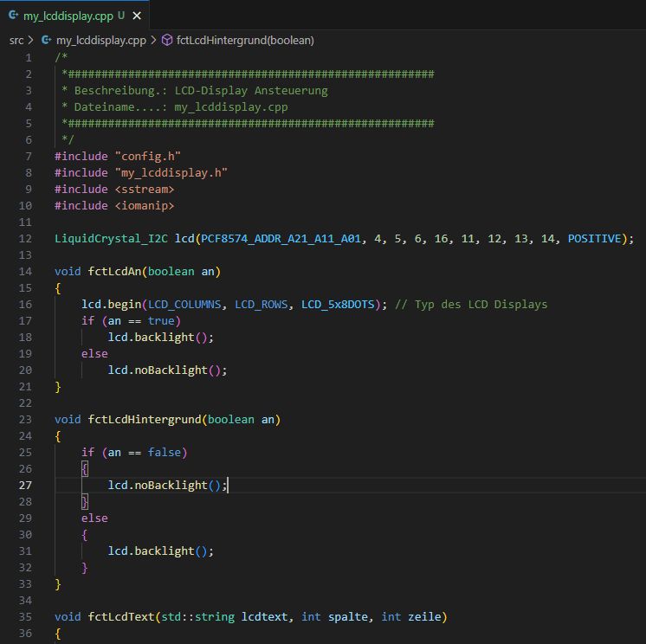Click the C++ file icon in the tab

click(x=14, y=16)
